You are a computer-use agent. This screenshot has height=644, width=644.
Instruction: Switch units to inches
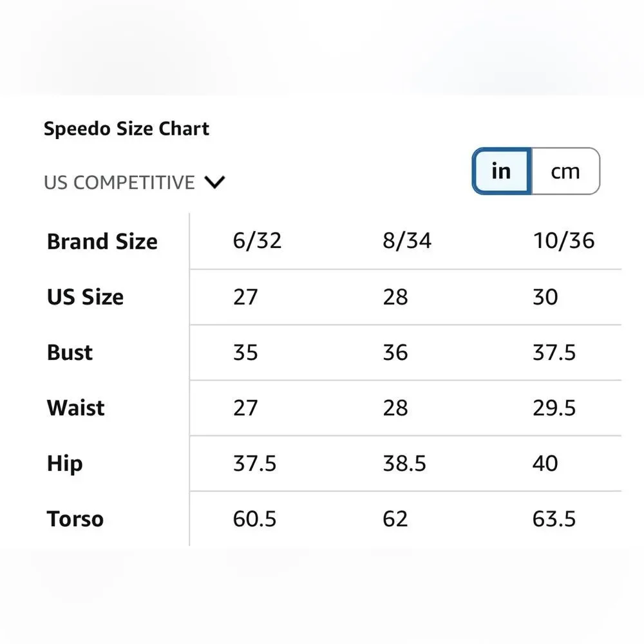coord(502,171)
